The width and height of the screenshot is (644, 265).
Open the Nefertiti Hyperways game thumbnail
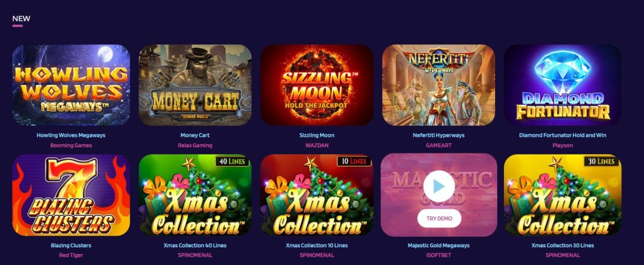(439, 85)
